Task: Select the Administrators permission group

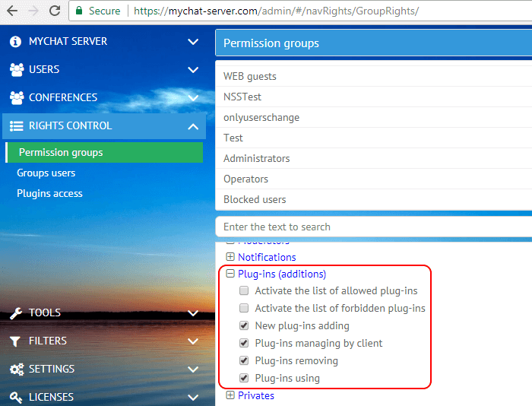Action: click(257, 159)
